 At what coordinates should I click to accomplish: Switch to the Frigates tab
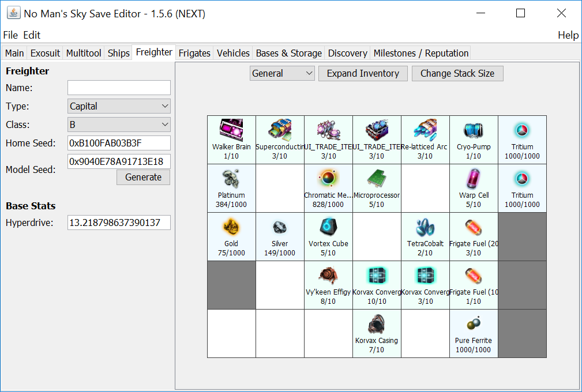pyautogui.click(x=194, y=53)
